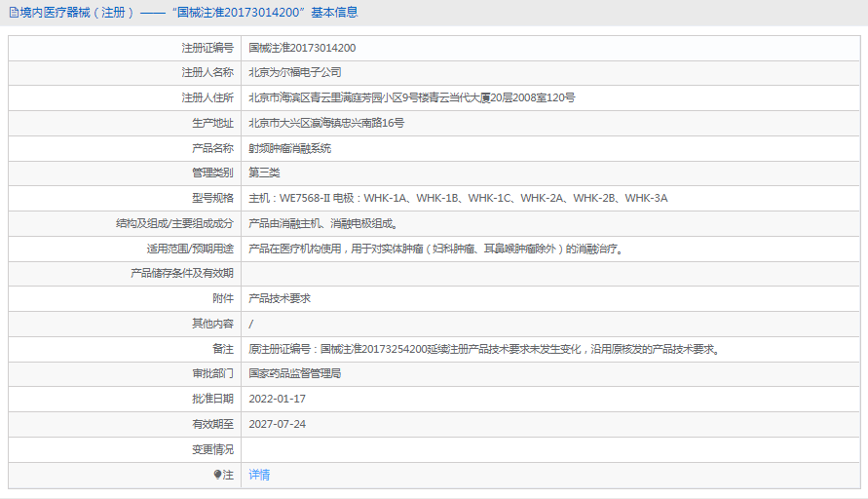Click the 备注 row label

pos(223,349)
